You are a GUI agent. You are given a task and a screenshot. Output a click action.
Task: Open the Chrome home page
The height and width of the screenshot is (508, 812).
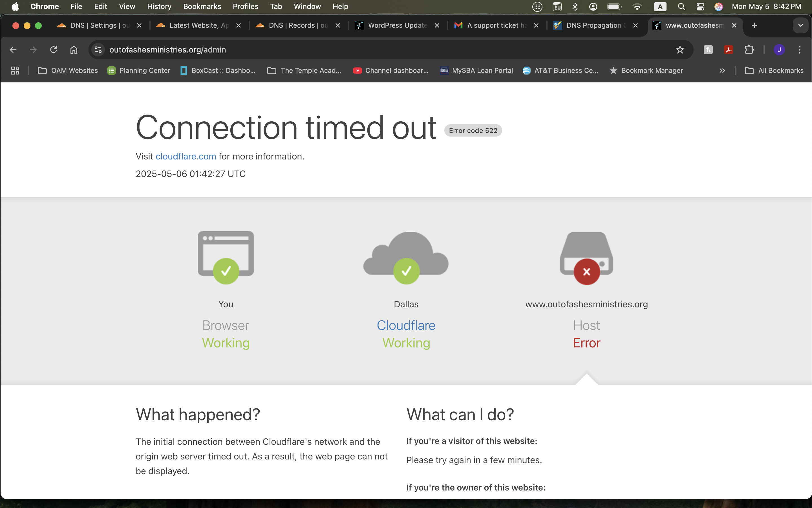pos(74,50)
